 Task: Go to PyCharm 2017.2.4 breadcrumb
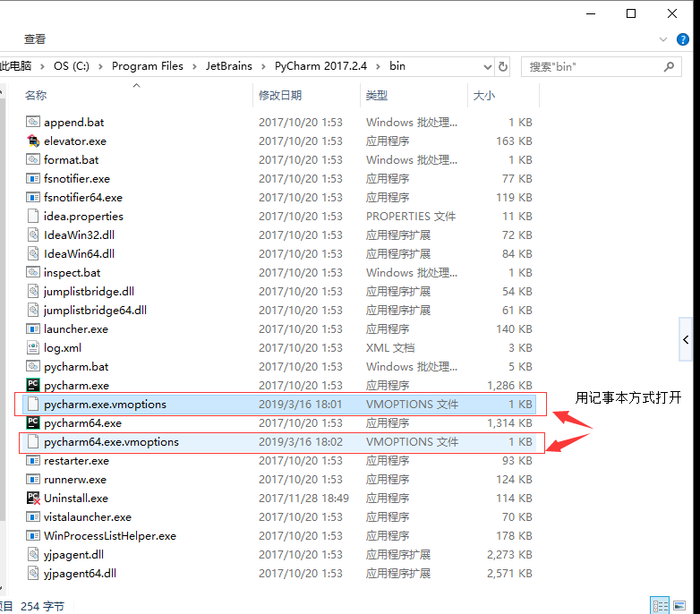tap(320, 66)
